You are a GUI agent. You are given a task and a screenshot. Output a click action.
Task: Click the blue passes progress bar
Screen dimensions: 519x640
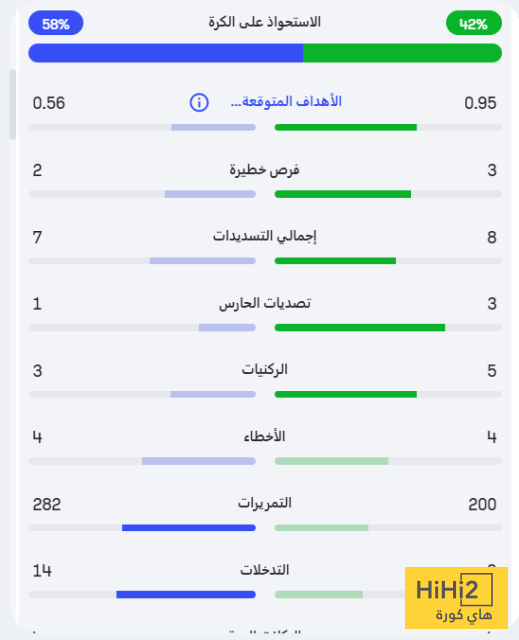189,528
